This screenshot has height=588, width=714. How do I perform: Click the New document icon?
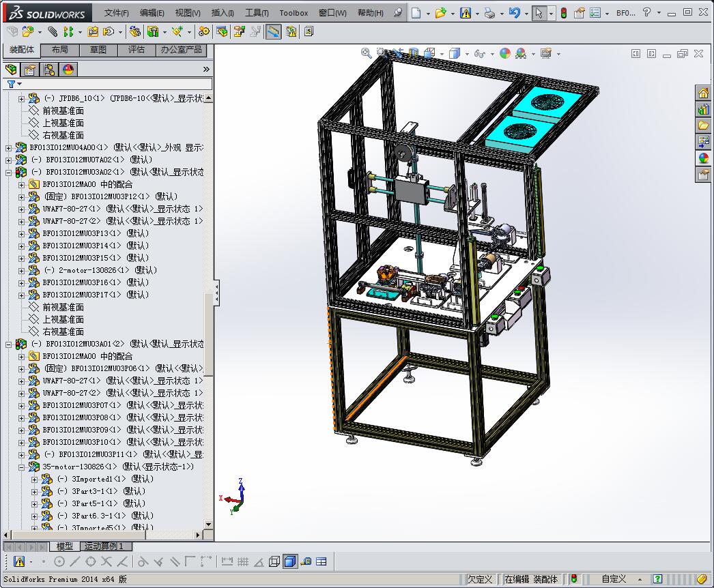416,13
